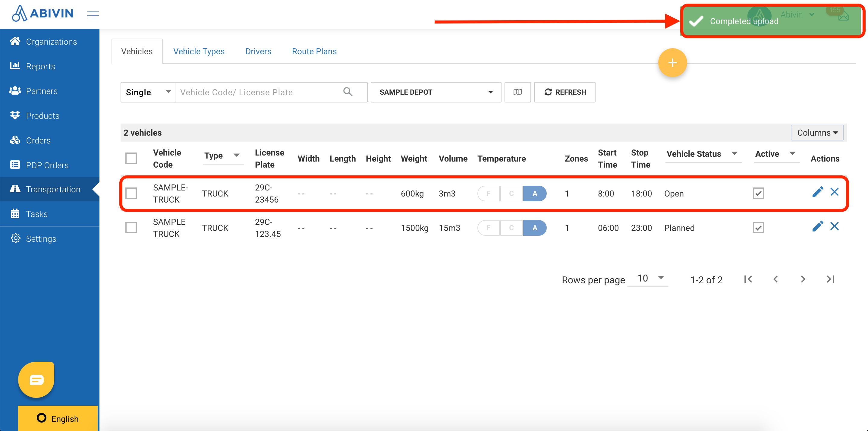
Task: Open the yellow chat bubble widget
Action: (36, 379)
